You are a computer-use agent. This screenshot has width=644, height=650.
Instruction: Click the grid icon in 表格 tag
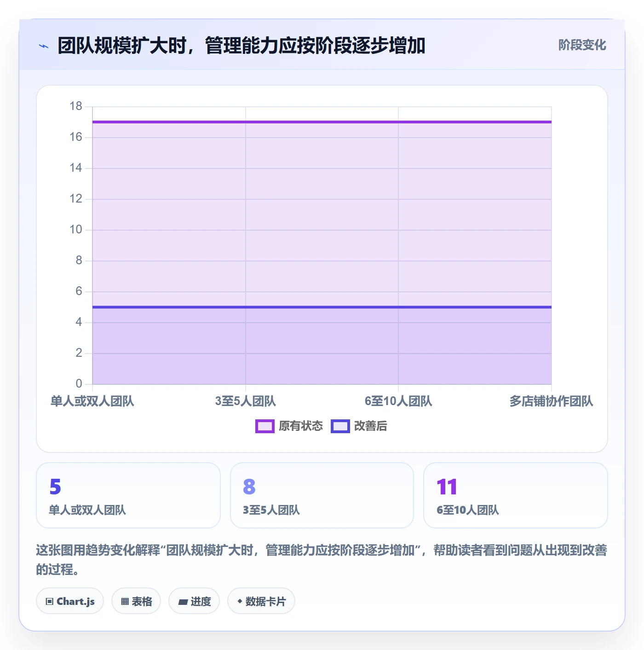click(x=125, y=602)
